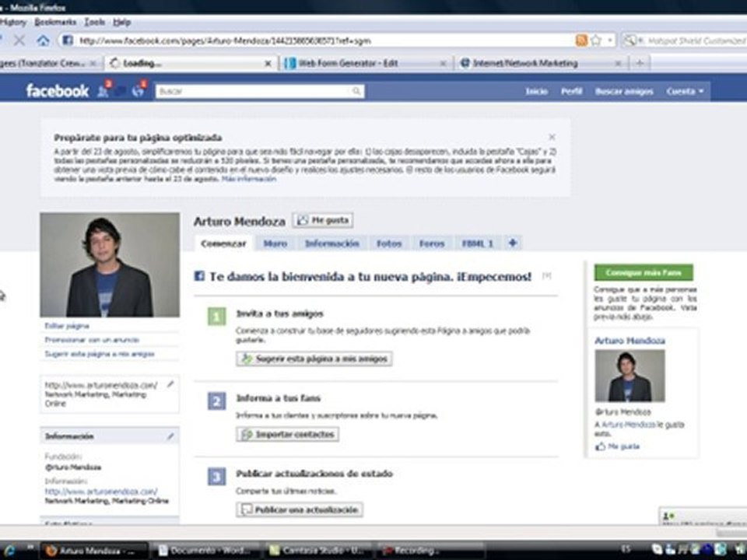This screenshot has width=747, height=560.
Task: Open the chat bar at bottom right
Action: (x=703, y=516)
